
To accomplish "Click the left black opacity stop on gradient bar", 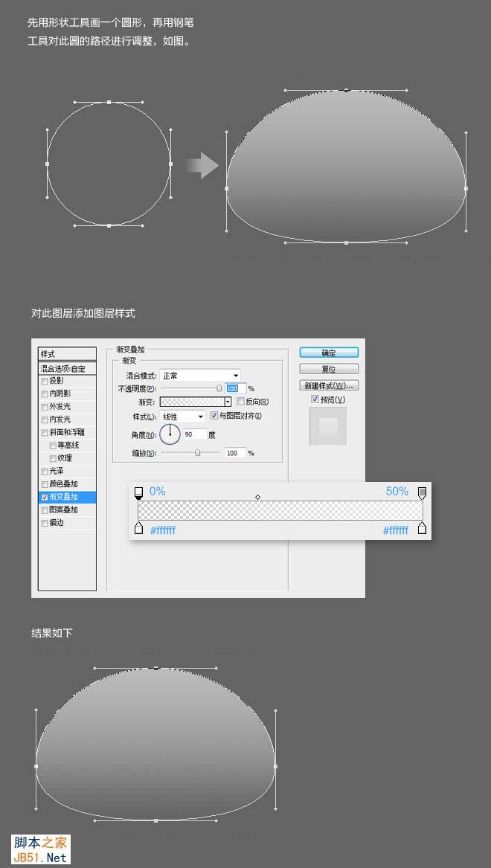I will 138,492.
